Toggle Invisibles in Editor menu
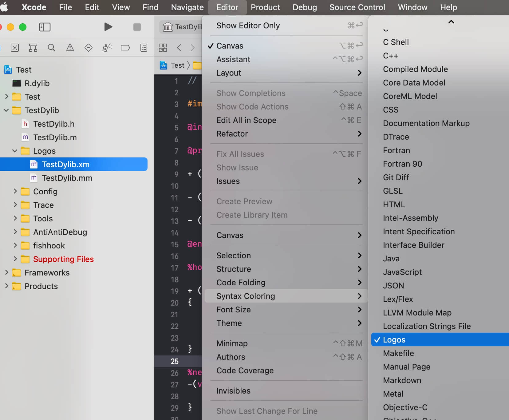The height and width of the screenshot is (420, 509). point(285,391)
